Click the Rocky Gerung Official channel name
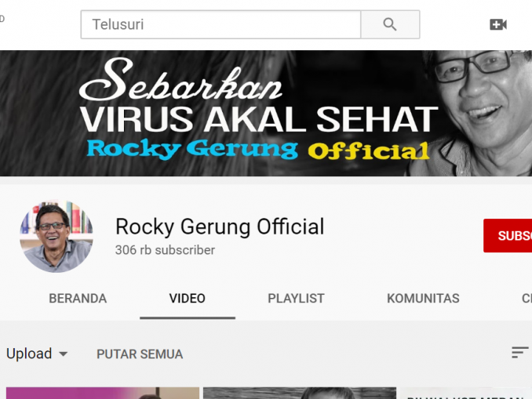The width and height of the screenshot is (532, 399). click(x=220, y=227)
